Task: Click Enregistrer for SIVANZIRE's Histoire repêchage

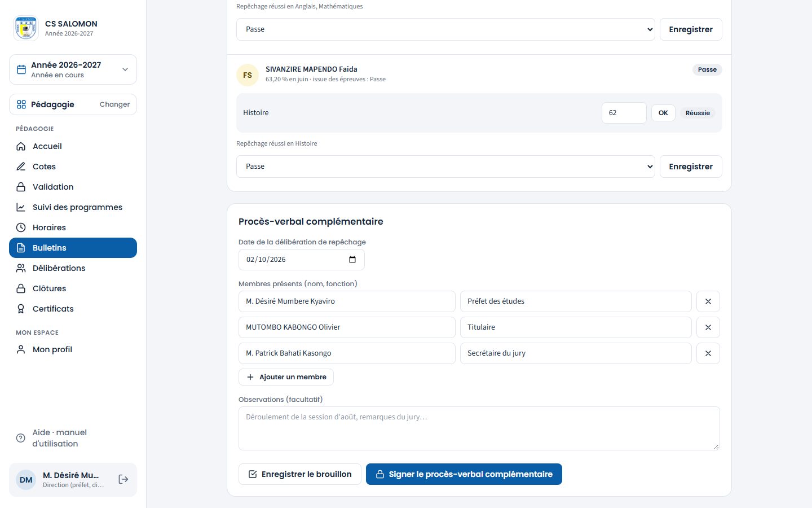Action: click(691, 167)
